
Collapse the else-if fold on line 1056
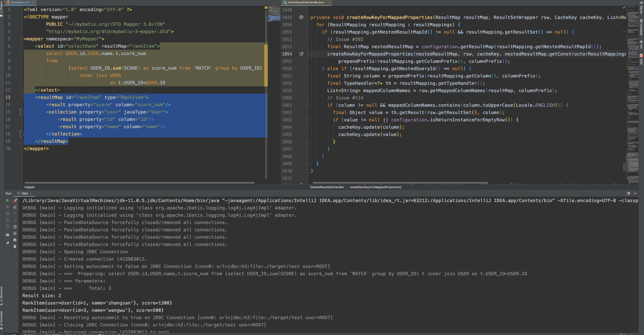point(308,69)
